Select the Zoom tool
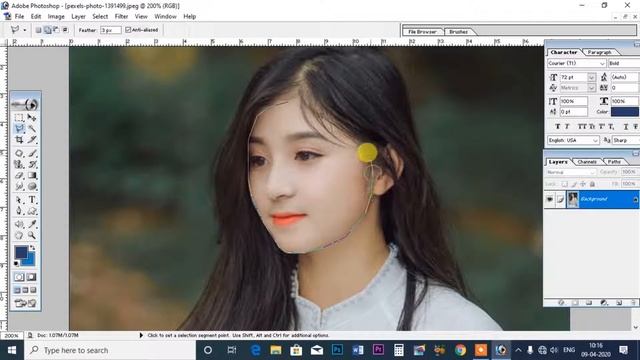640x360 pixels. [x=32, y=236]
